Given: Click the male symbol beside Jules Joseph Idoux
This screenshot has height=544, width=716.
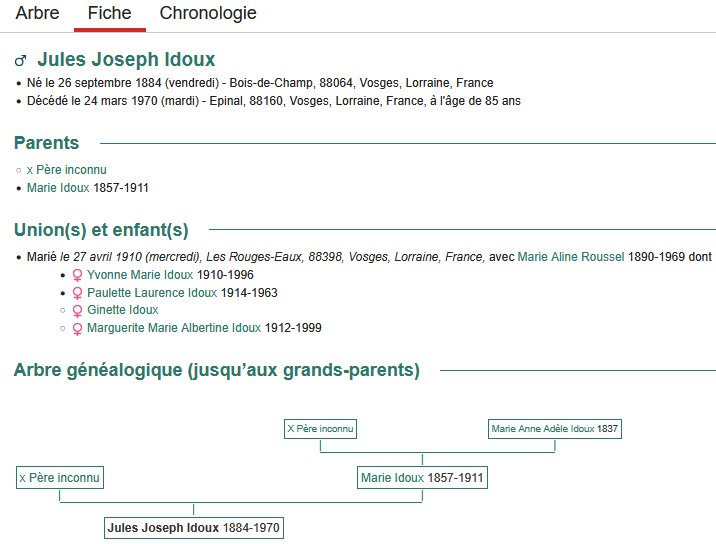Looking at the screenshot, I should 21,61.
